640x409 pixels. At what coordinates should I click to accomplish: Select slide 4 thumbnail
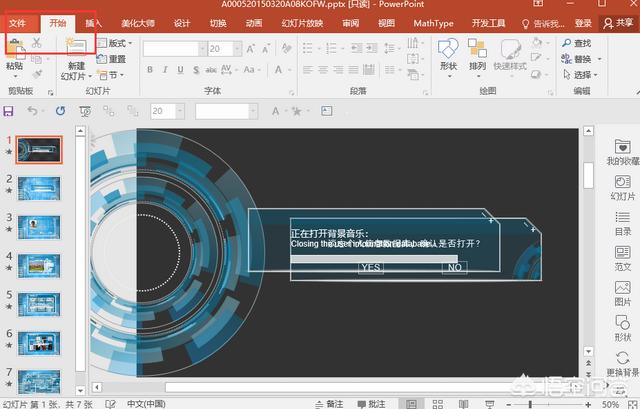39,266
